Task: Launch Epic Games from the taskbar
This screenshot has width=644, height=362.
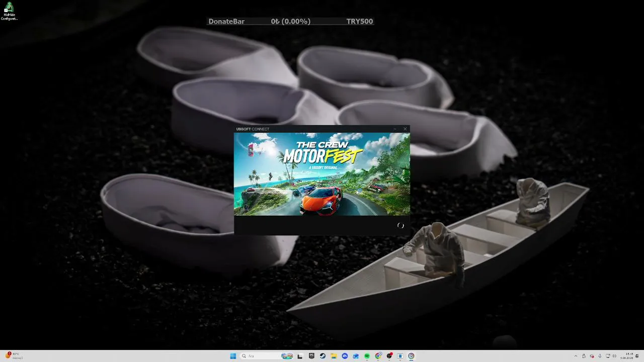Action: coord(311,356)
